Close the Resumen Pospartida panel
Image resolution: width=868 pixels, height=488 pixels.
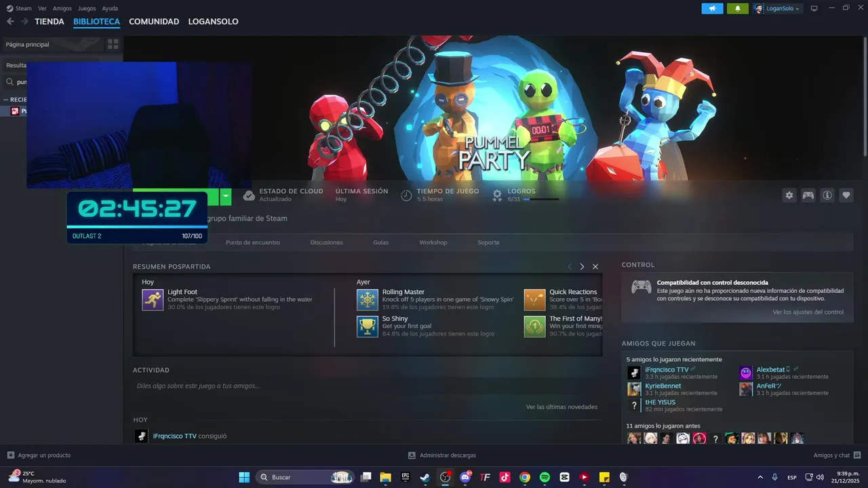click(x=595, y=266)
